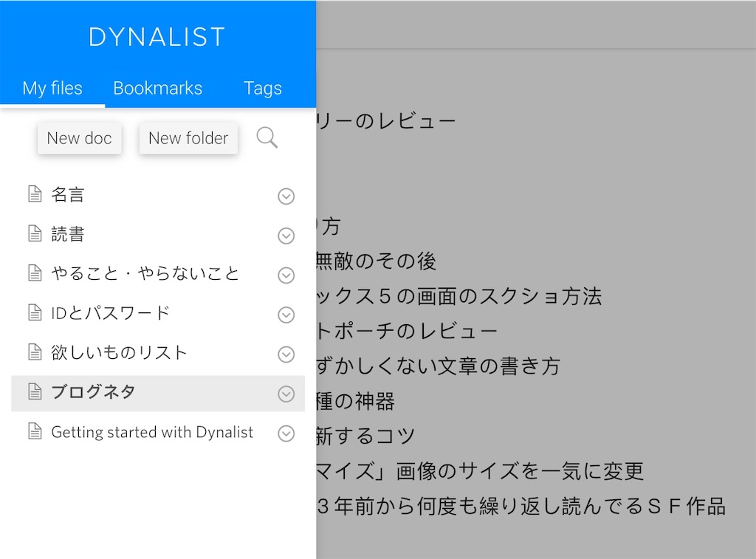756x559 pixels.
Task: Click the document icon beside 読書
Action: click(35, 233)
